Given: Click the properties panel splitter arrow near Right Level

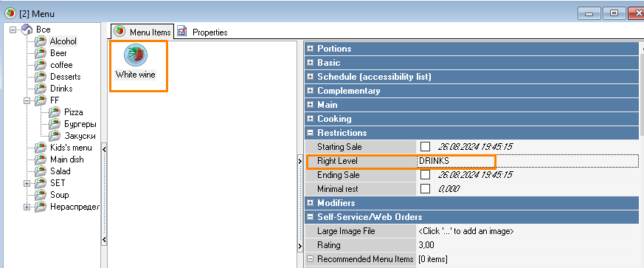Looking at the screenshot, I should pos(300,162).
